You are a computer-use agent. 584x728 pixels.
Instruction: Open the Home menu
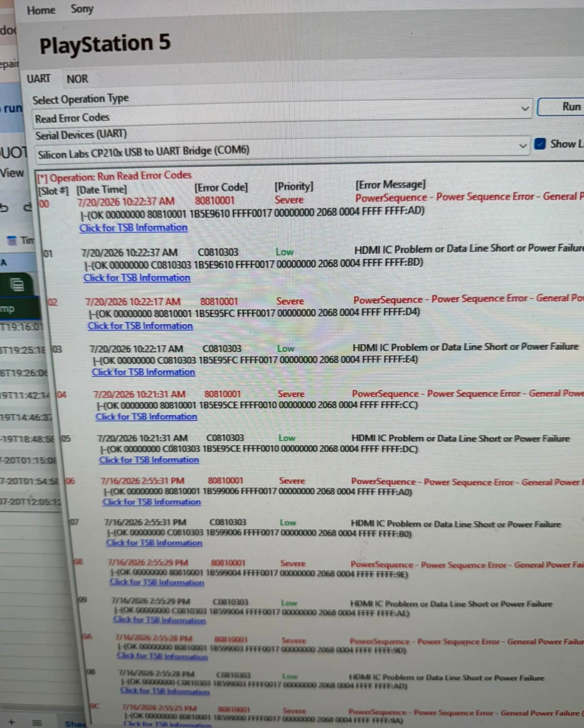(41, 10)
